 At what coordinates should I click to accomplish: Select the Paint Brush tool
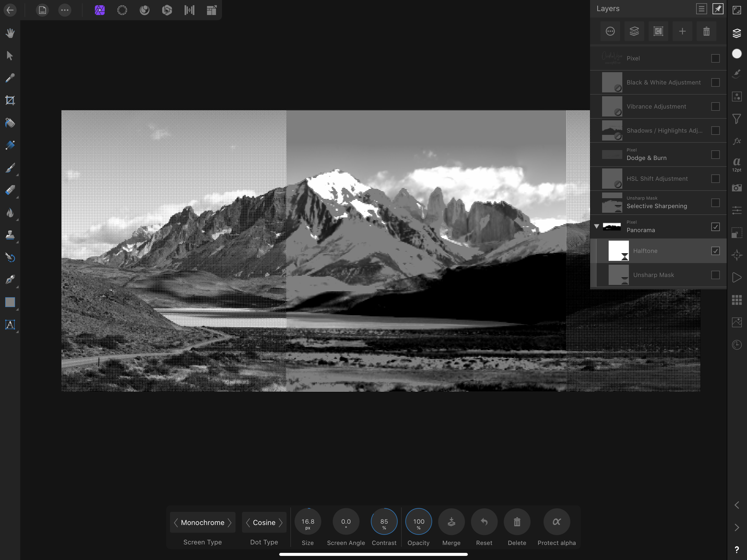10,168
